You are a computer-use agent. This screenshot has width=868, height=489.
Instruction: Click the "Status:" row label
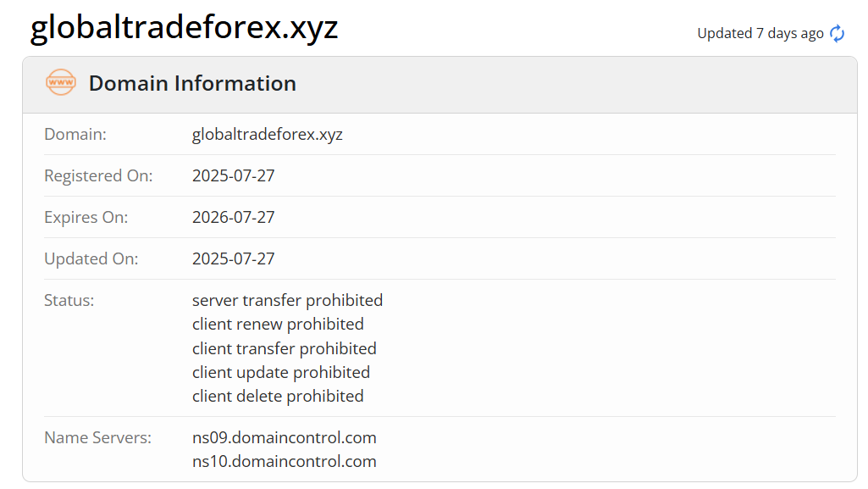[69, 300]
